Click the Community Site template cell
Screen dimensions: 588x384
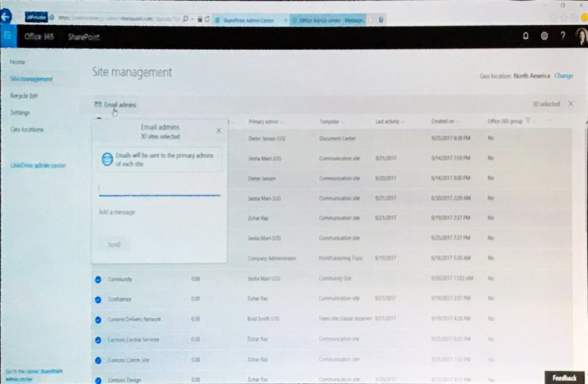(335, 278)
